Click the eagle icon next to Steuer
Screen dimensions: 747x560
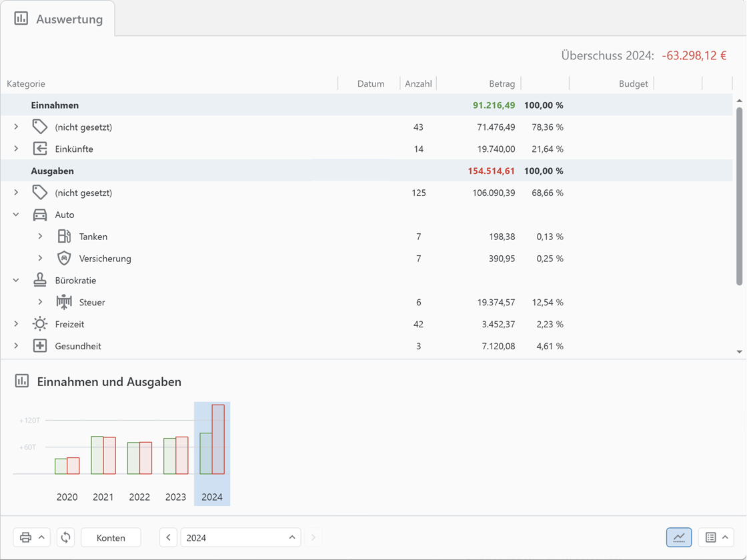64,302
